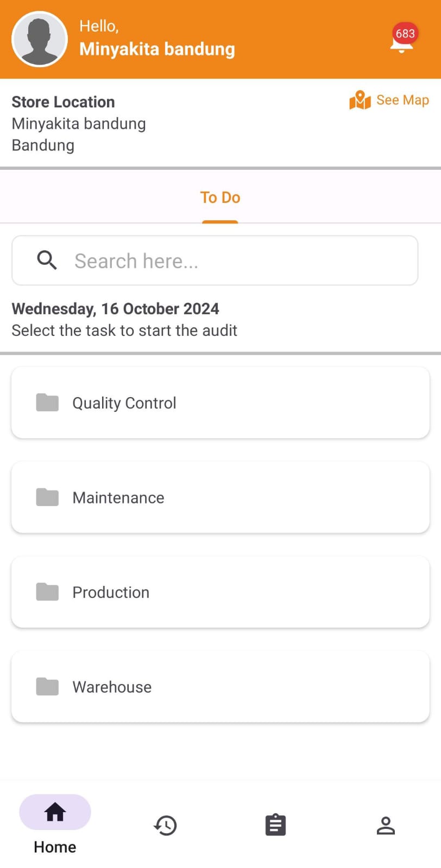Click the Warehouse folder icon
The width and height of the screenshot is (441, 868).
47,686
